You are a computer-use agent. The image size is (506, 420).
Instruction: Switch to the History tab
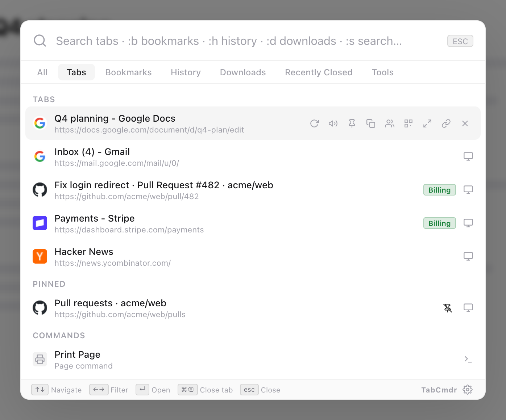point(186,72)
